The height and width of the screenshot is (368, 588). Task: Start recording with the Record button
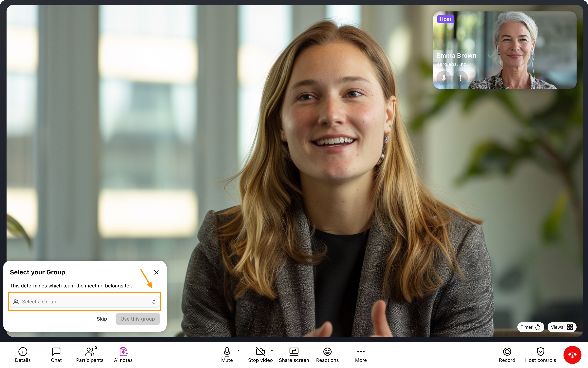[507, 355]
